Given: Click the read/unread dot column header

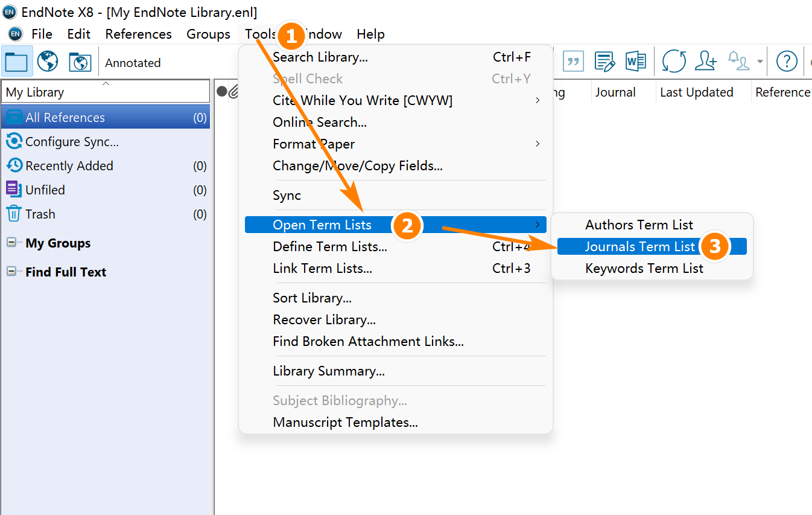Looking at the screenshot, I should [221, 92].
